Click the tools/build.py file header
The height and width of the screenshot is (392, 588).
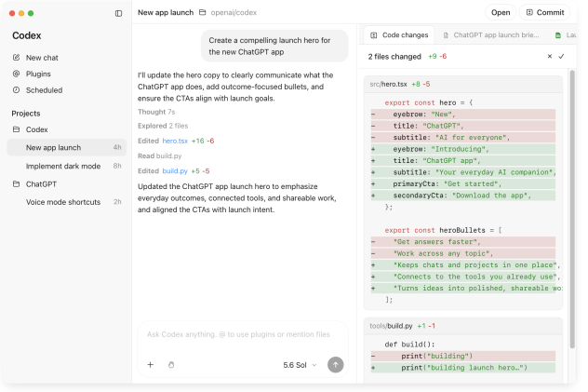coord(463,326)
